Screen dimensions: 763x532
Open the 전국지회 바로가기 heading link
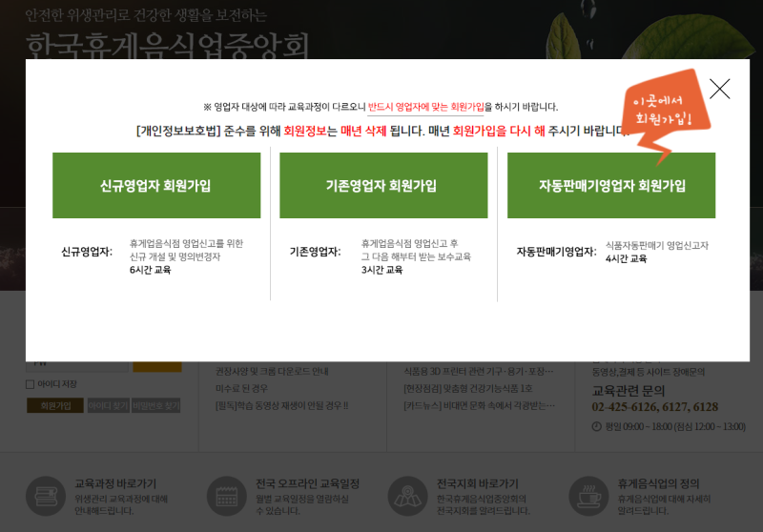(x=478, y=484)
